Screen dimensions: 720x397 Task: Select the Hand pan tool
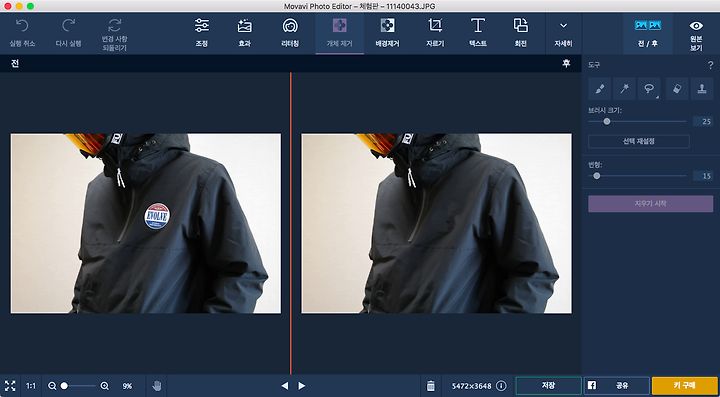coord(157,386)
